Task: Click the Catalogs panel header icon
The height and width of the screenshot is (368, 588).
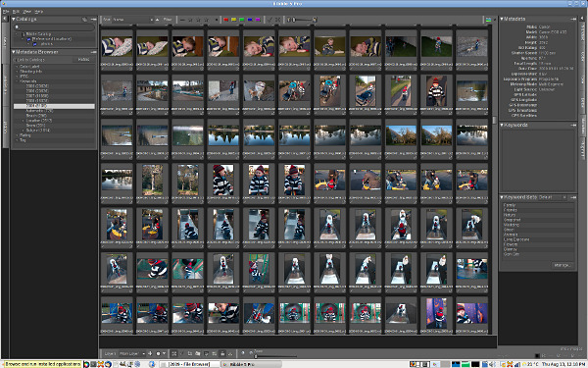Action: 84,20
